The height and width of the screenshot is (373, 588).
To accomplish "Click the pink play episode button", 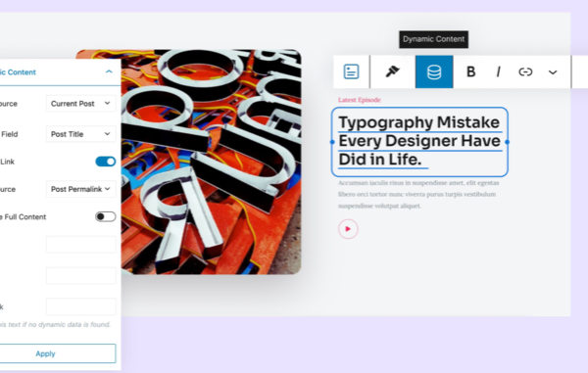I will pos(348,229).
